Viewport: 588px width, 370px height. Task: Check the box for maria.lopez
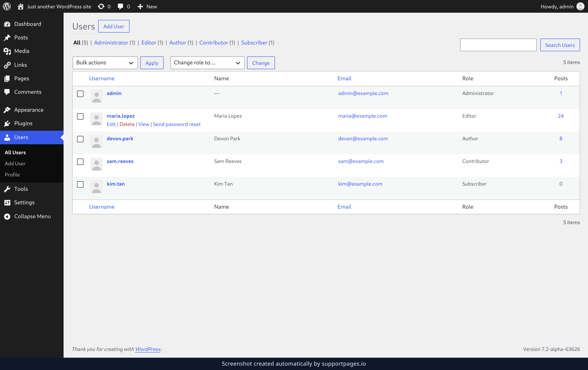pyautogui.click(x=80, y=116)
